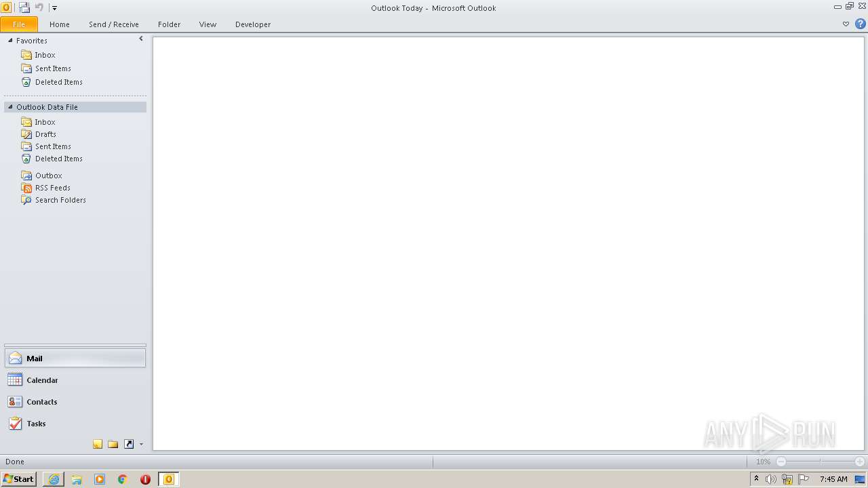The width and height of the screenshot is (868, 488).
Task: Switch to the Home ribbon tab
Action: pyautogui.click(x=60, y=24)
